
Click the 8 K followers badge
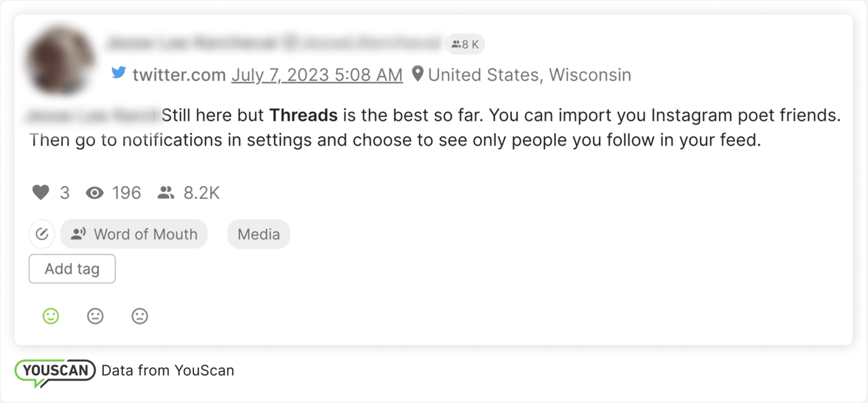465,45
